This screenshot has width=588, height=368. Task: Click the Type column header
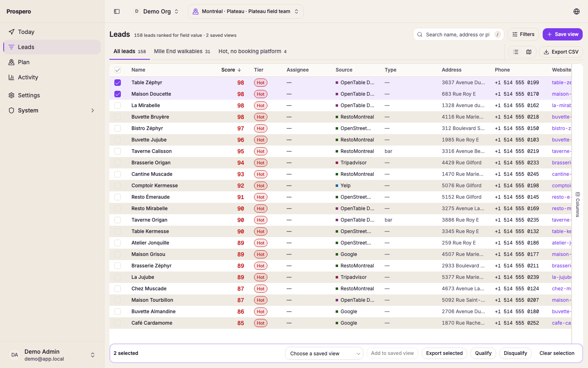click(x=390, y=70)
